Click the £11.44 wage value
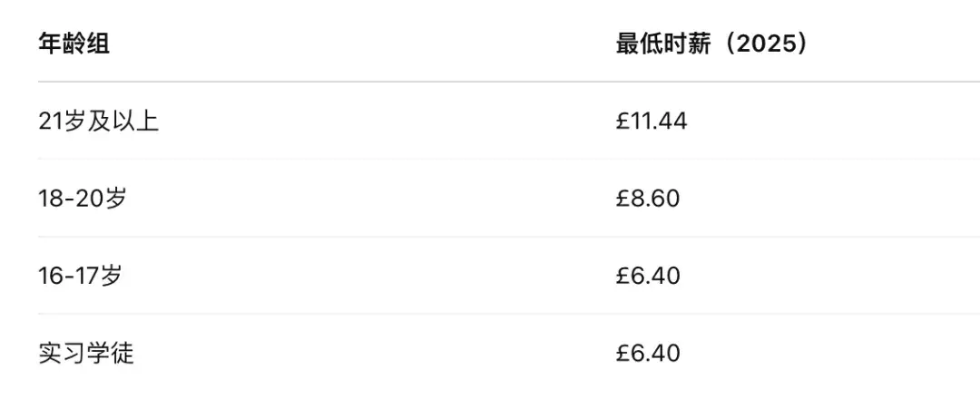980x418 pixels. point(651,121)
